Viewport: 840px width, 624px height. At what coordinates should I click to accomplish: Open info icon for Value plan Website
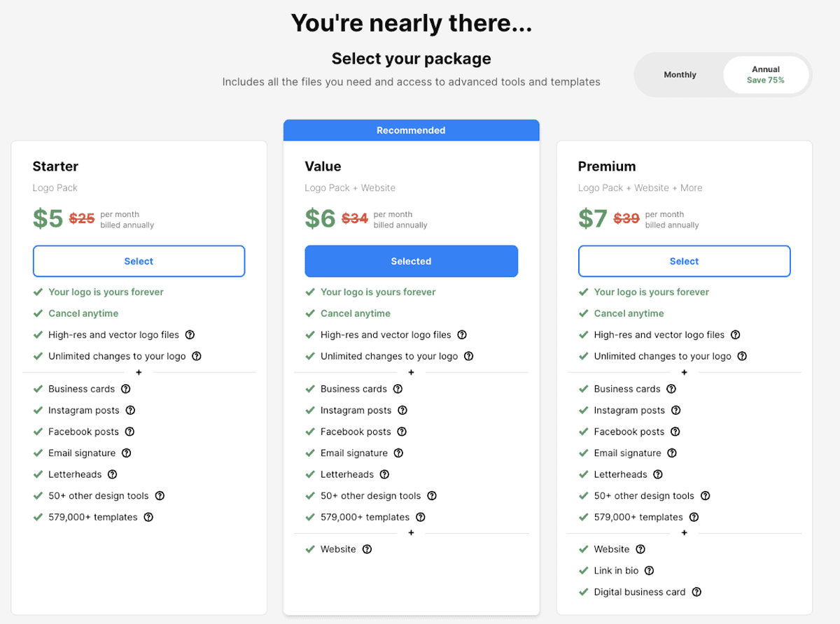(x=367, y=549)
